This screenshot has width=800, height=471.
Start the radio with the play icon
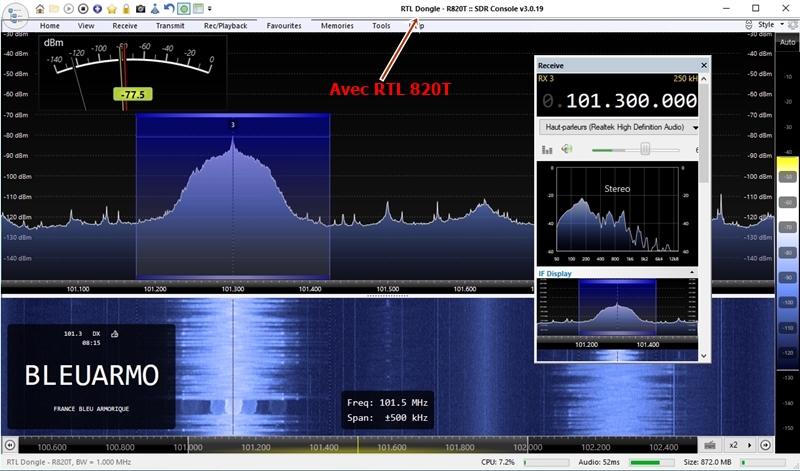[x=69, y=9]
